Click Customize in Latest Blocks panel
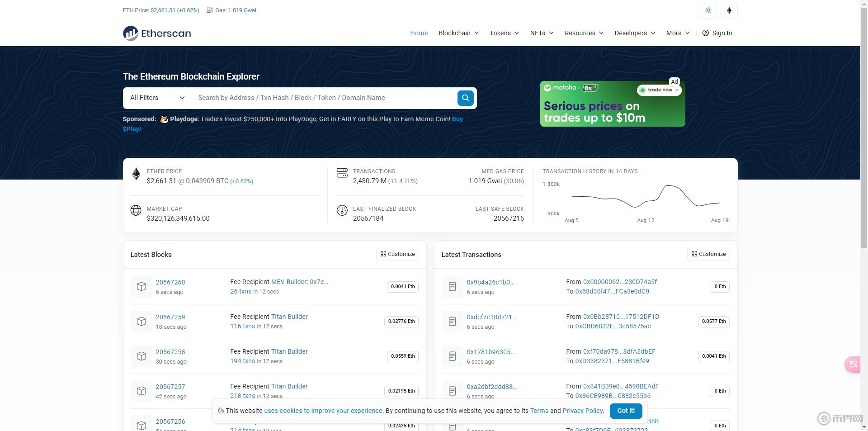This screenshot has width=868, height=431. coord(397,254)
